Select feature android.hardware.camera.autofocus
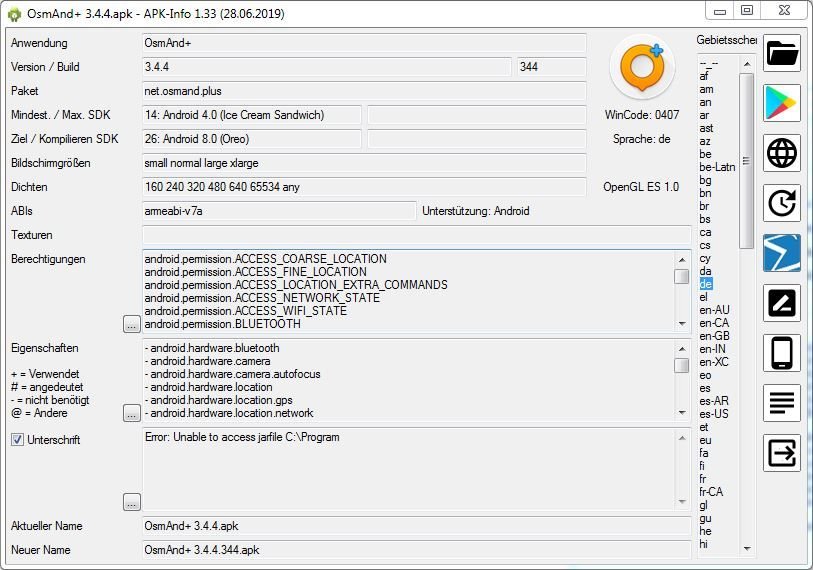Viewport: 813px width, 570px height. point(232,374)
